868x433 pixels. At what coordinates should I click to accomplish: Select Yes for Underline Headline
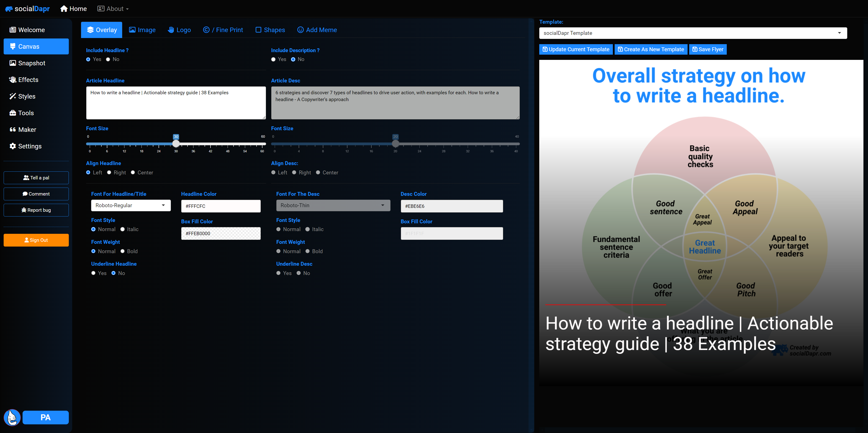(x=93, y=273)
